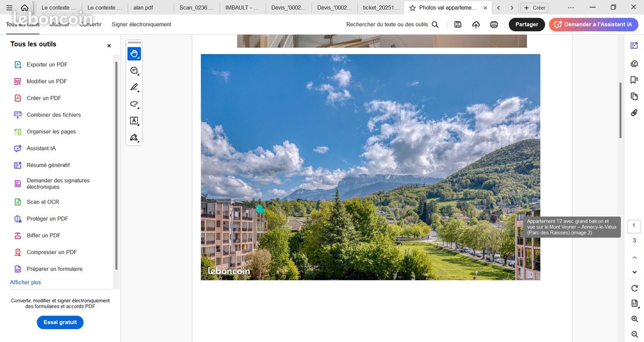The image size is (644, 342).
Task: Switch to the IMBAULT tab
Action: click(242, 8)
